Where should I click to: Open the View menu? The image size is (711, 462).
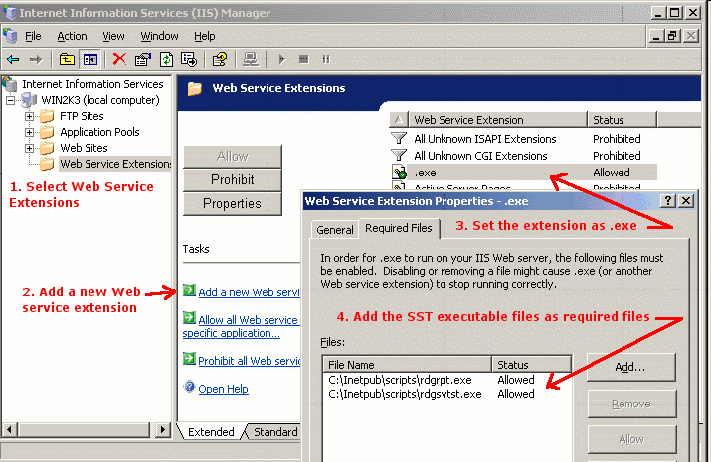pos(113,36)
